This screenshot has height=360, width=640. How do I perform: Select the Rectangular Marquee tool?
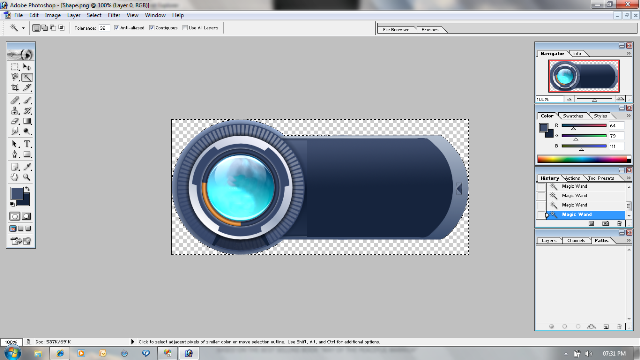(15, 67)
